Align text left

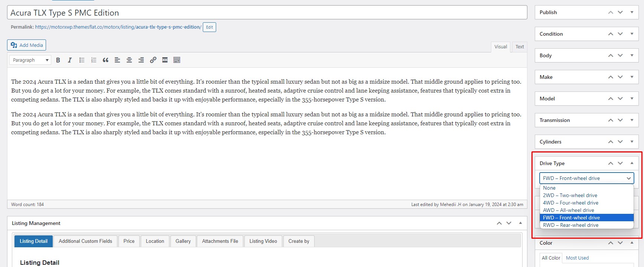[117, 60]
